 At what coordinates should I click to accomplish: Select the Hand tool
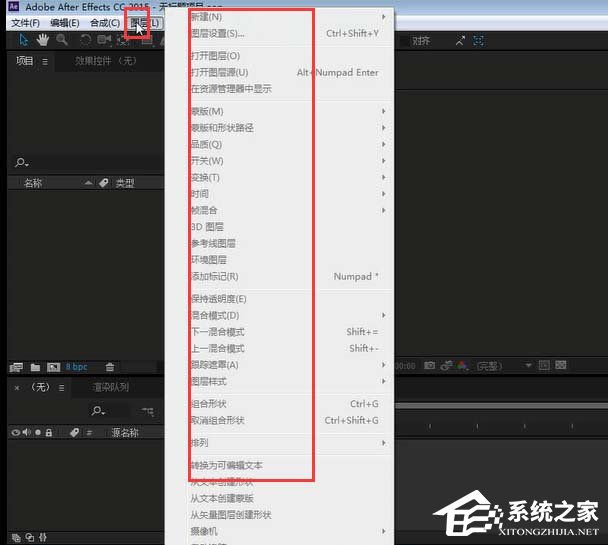43,40
